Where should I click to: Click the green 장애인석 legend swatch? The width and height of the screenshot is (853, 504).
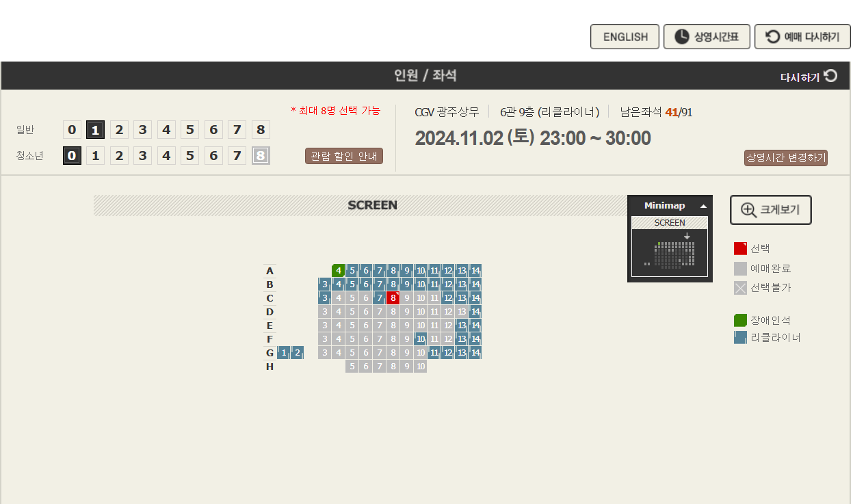click(740, 320)
